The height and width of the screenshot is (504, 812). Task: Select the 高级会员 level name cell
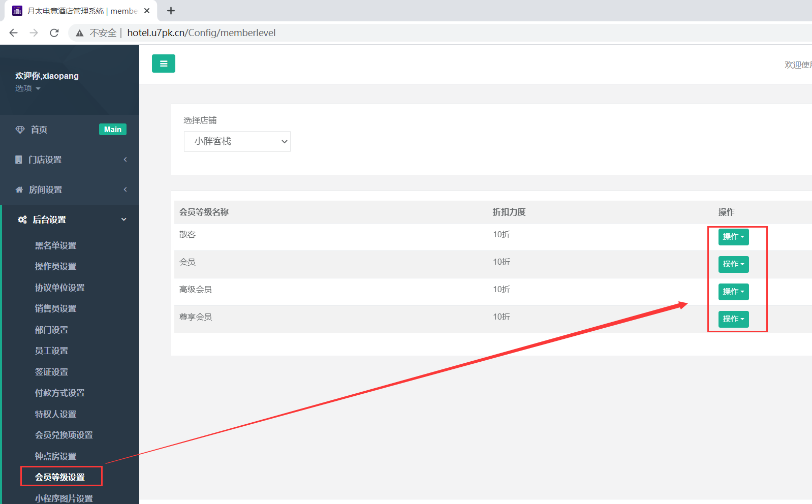(x=196, y=289)
